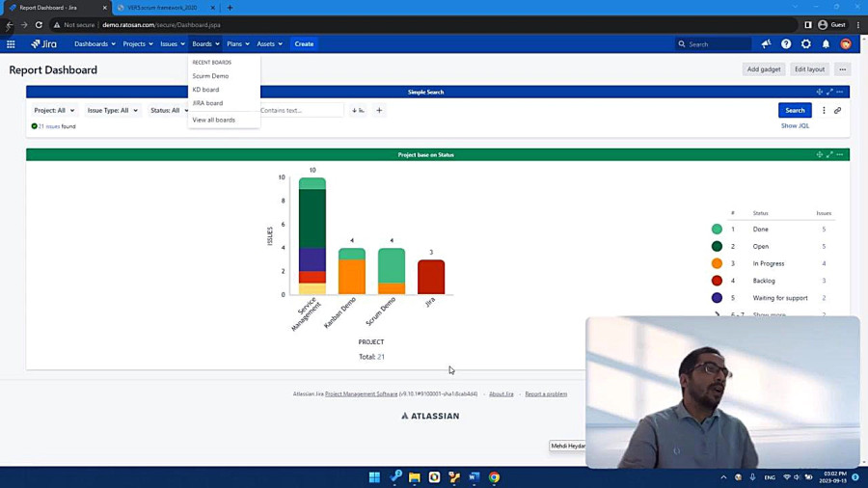
Task: Click the sort order icon in Simple Search
Action: (358, 111)
